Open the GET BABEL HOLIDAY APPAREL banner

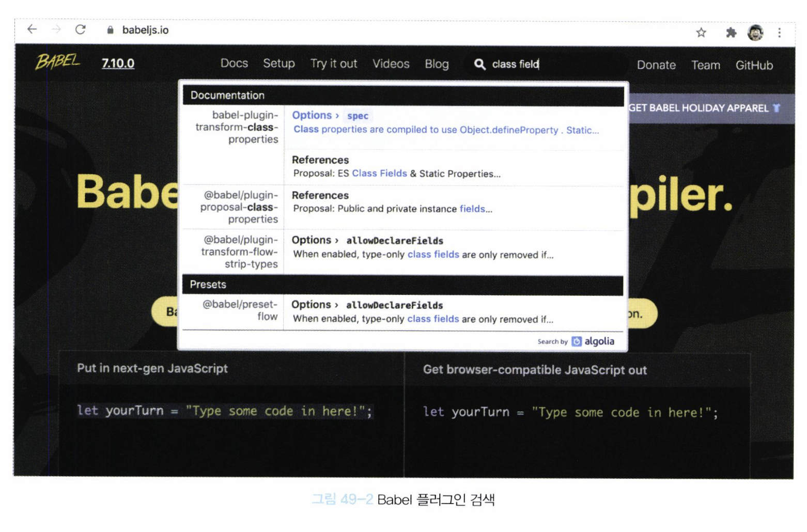click(704, 108)
